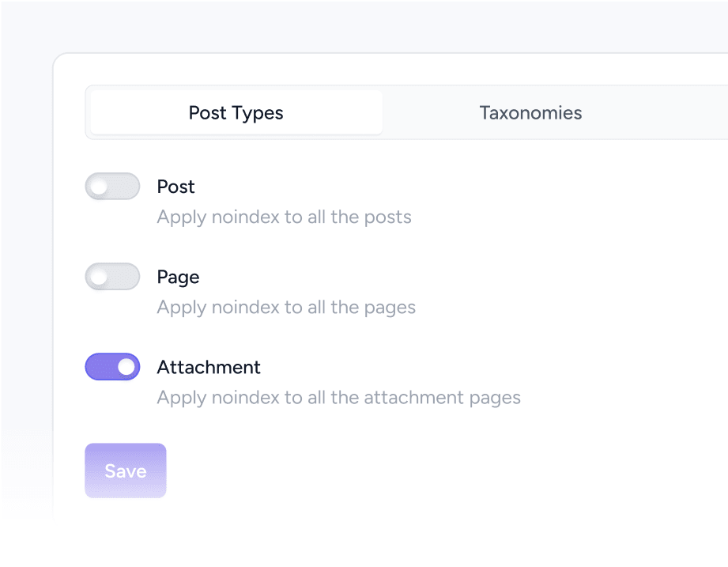Disable the Attachment noindex toggle

coord(112,366)
